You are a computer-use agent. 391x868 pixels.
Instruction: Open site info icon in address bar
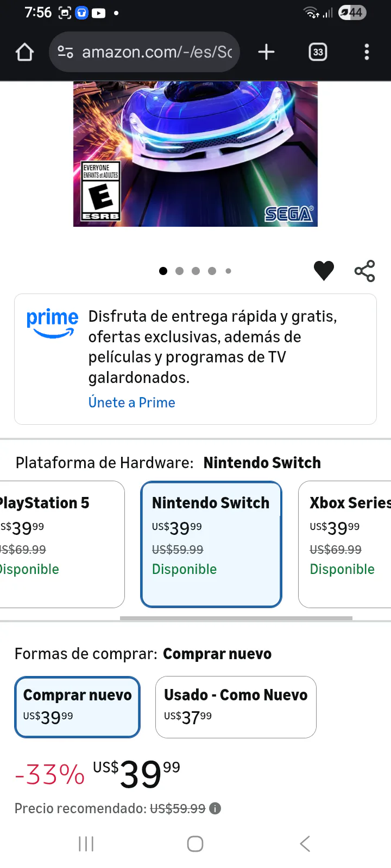pos(65,52)
